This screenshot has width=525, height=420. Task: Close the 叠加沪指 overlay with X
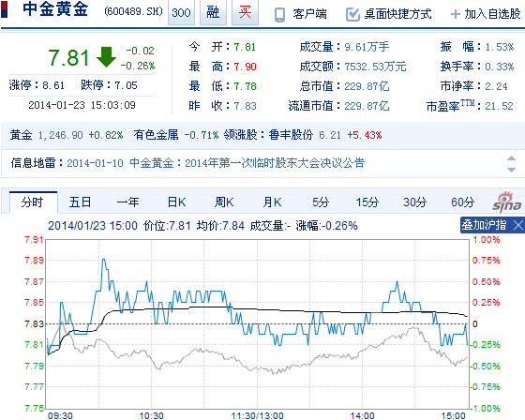click(x=517, y=225)
